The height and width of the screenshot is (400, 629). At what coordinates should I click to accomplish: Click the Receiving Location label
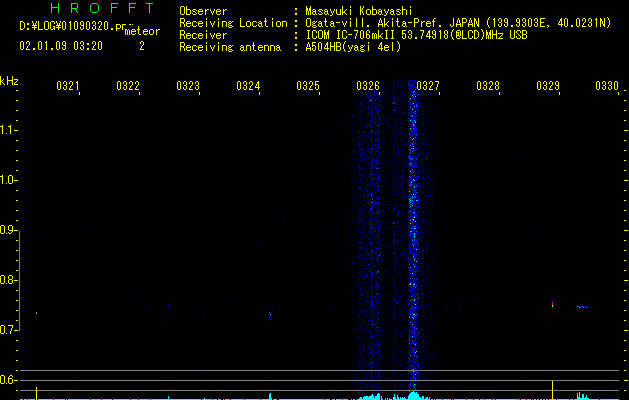point(233,23)
